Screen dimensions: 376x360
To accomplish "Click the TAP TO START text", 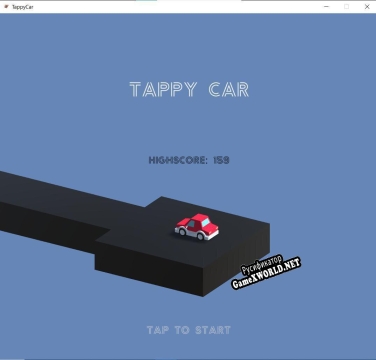I will coord(189,330).
